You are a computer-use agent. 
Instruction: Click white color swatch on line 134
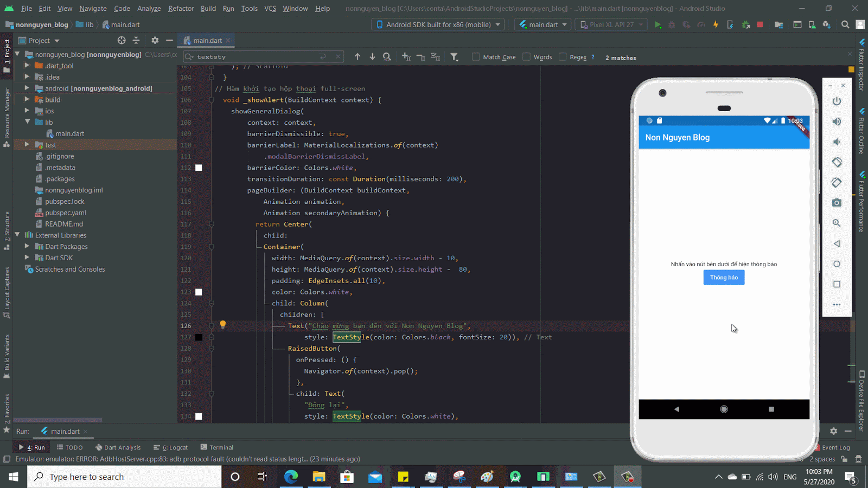tap(199, 416)
